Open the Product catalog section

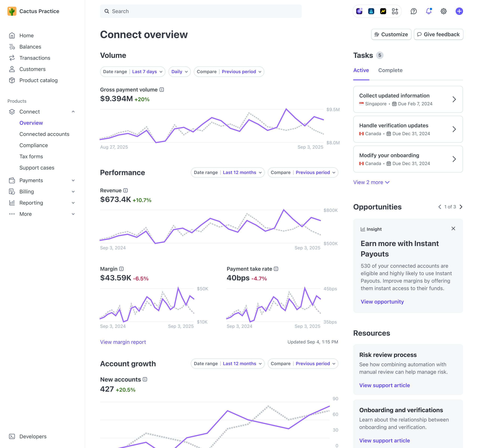coord(38,80)
